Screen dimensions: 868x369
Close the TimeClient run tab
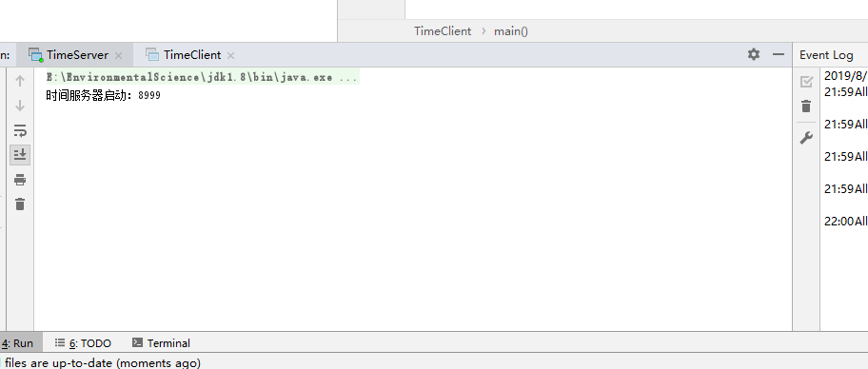(231, 55)
